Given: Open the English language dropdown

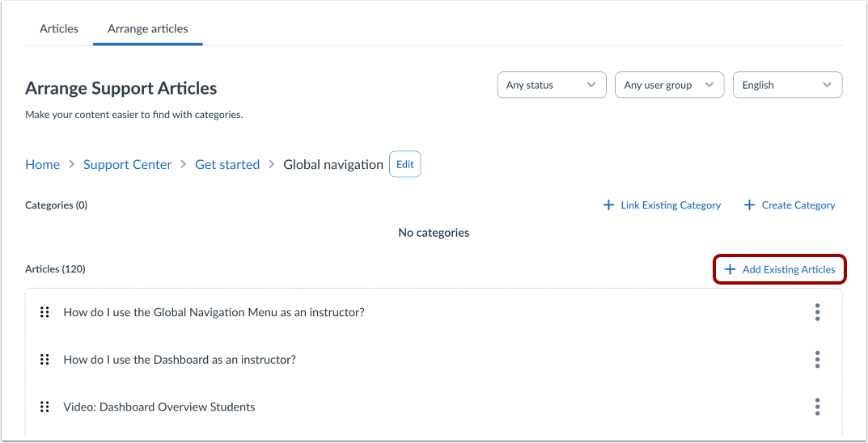Looking at the screenshot, I should click(787, 85).
